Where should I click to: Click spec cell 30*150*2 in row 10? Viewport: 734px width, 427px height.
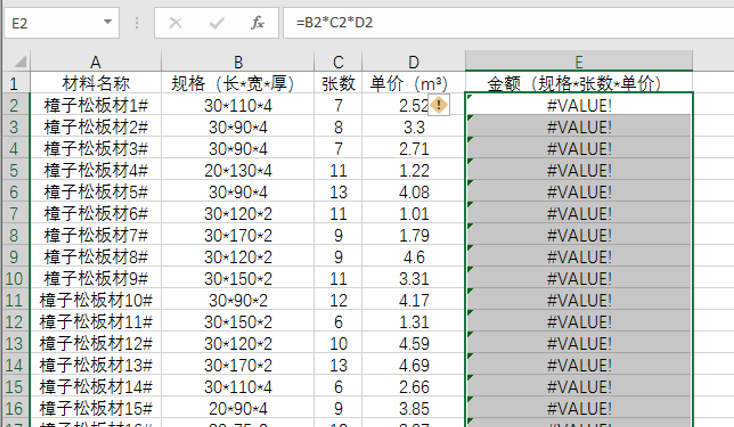tap(238, 278)
